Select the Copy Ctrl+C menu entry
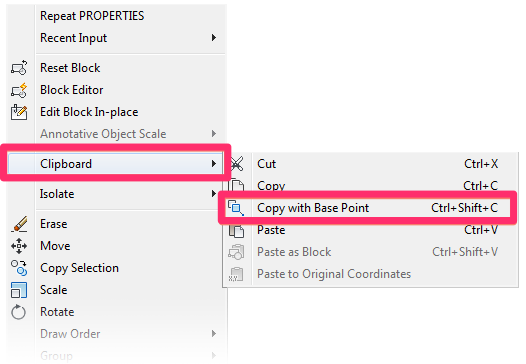Image resolution: width=526 pixels, height=364 pixels. [370, 186]
